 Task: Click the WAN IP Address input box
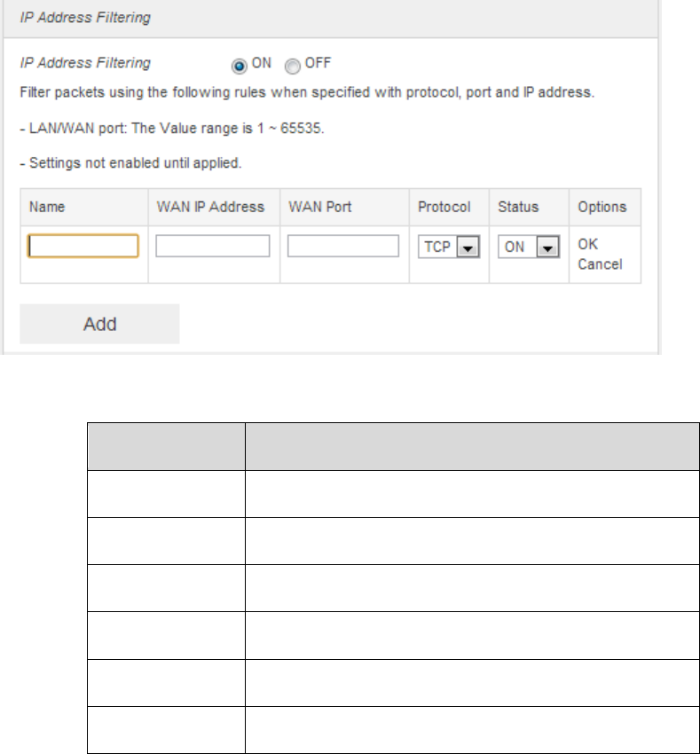click(x=213, y=246)
